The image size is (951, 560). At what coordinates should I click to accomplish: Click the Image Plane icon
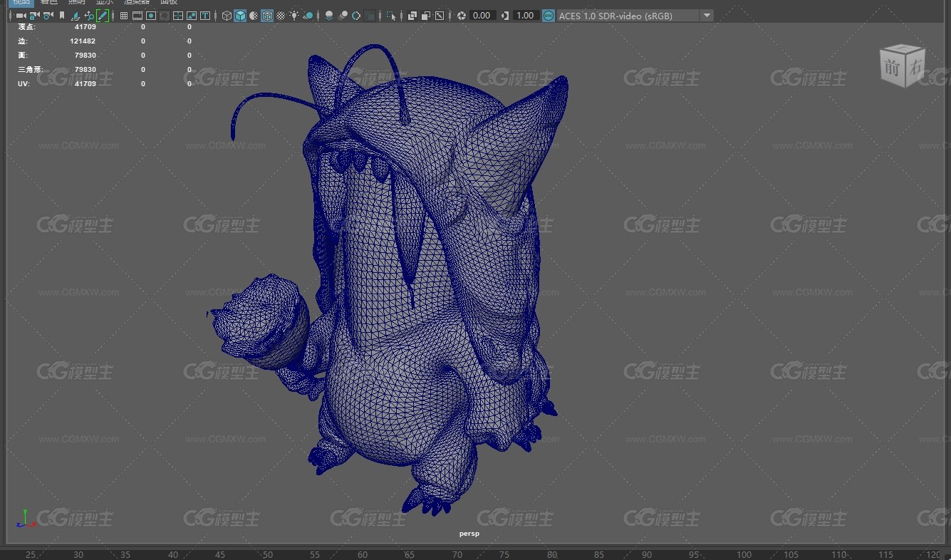[76, 15]
